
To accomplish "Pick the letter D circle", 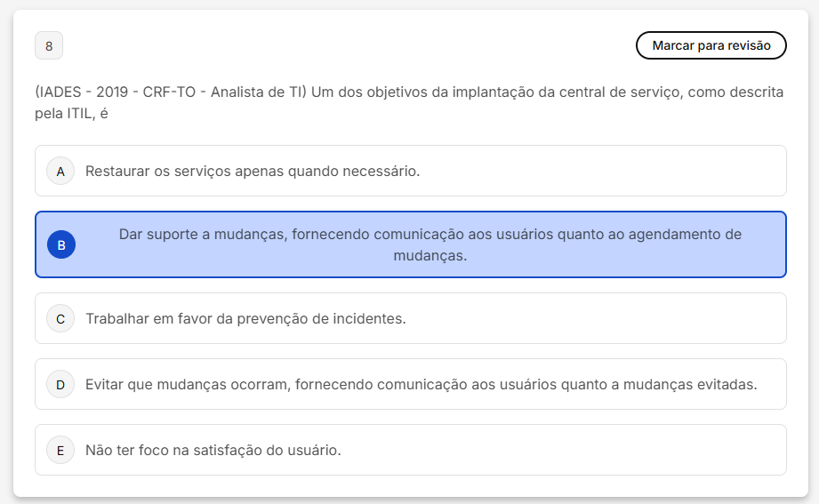I will coord(60,384).
